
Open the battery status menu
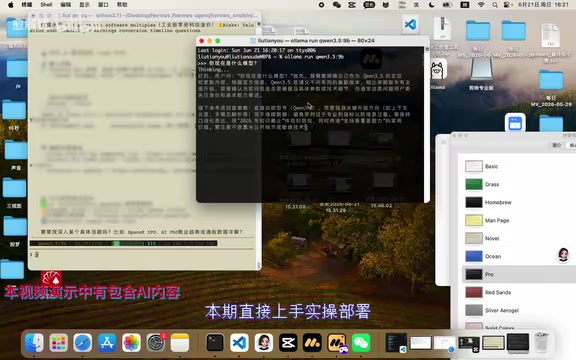(x=447, y=5)
